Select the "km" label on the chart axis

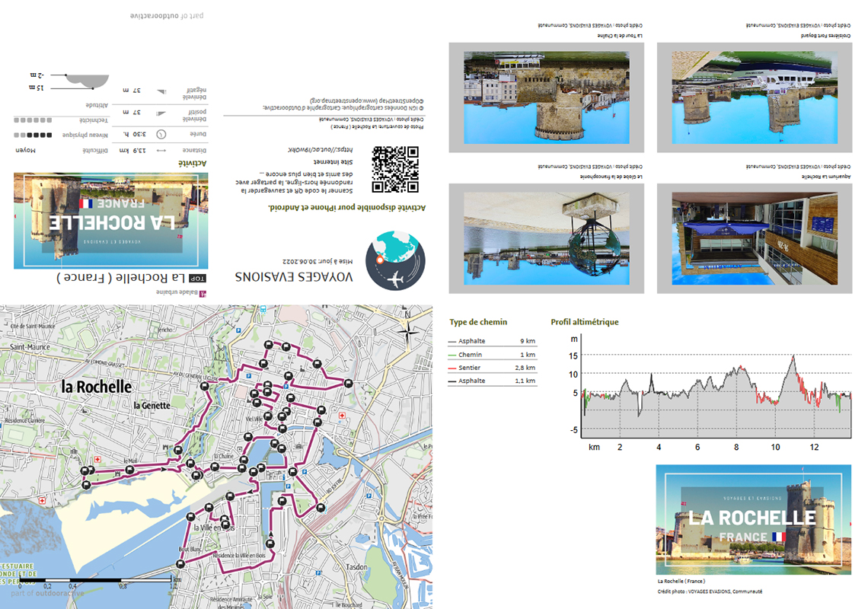(594, 448)
